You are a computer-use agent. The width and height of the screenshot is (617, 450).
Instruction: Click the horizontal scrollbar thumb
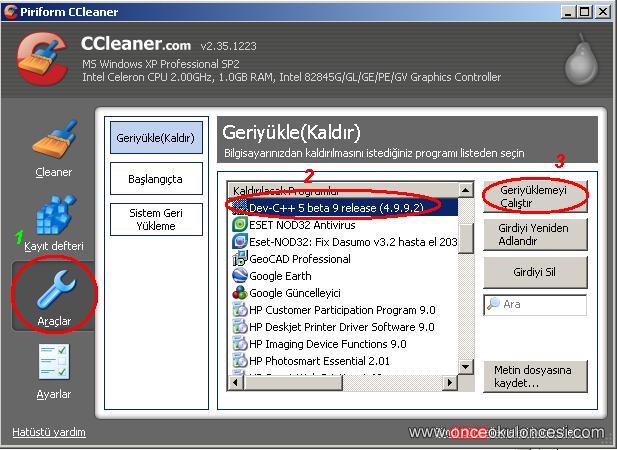point(292,382)
